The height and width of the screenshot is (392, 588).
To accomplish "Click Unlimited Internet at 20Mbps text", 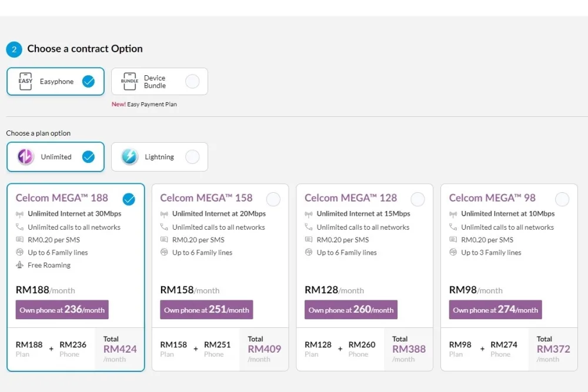I will [x=219, y=213].
